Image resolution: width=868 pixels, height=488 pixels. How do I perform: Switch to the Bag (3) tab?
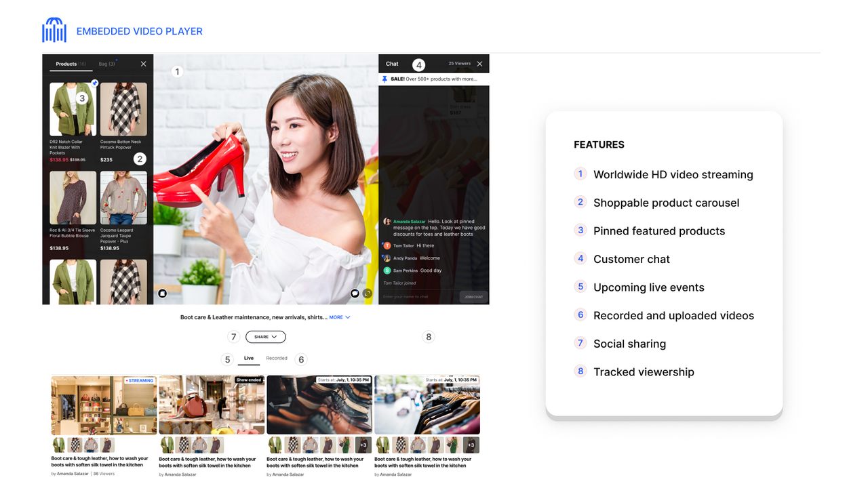pyautogui.click(x=106, y=64)
